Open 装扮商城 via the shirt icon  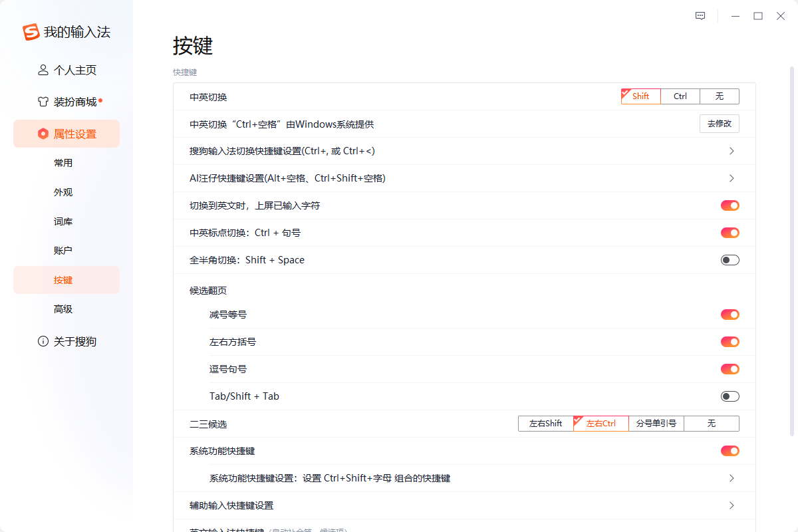pos(43,101)
